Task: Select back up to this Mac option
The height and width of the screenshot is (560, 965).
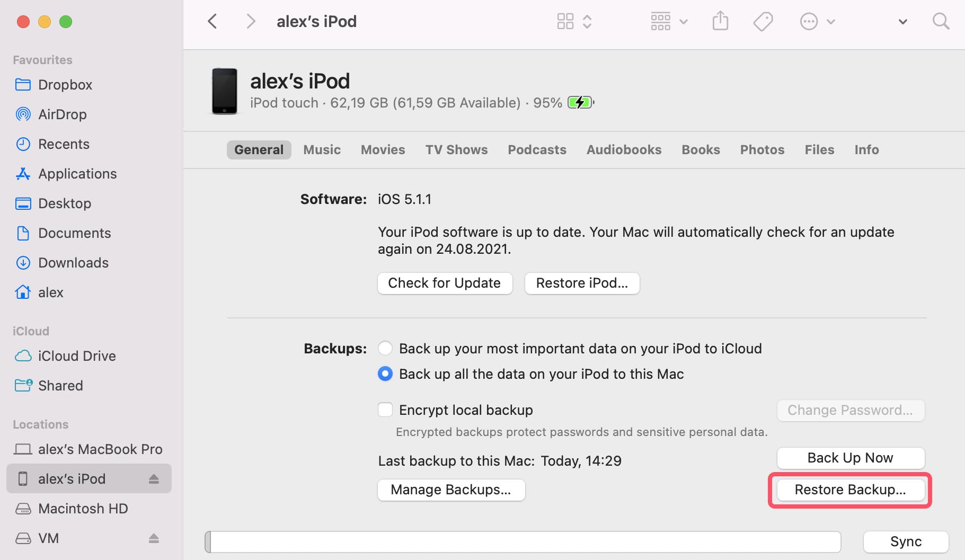Action: [x=385, y=374]
